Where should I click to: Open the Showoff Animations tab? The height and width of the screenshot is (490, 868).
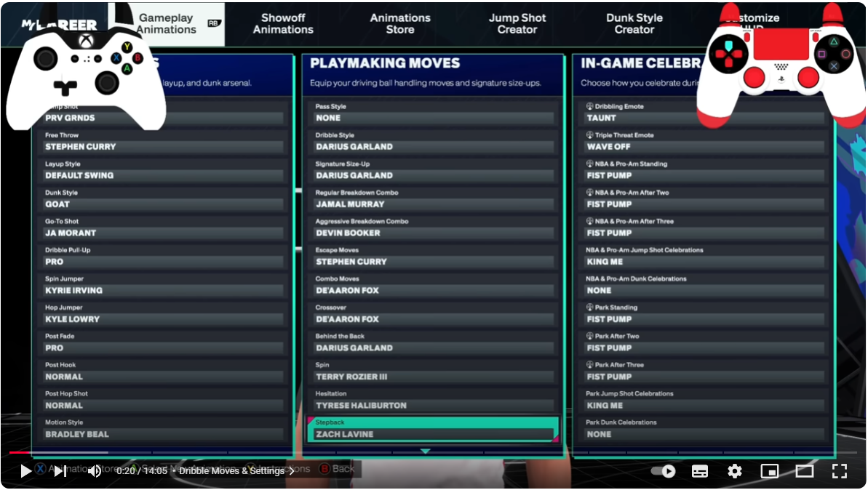[x=283, y=24]
